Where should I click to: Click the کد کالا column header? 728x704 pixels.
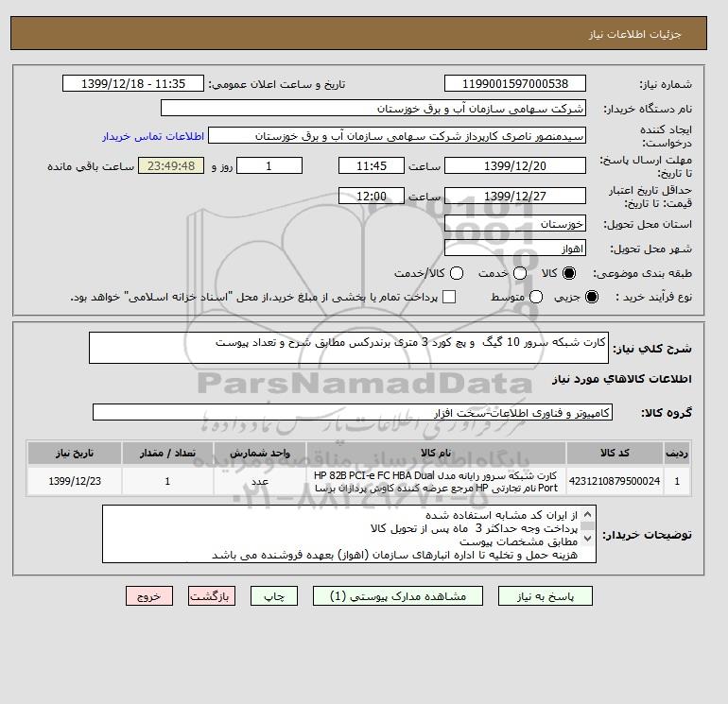point(615,453)
